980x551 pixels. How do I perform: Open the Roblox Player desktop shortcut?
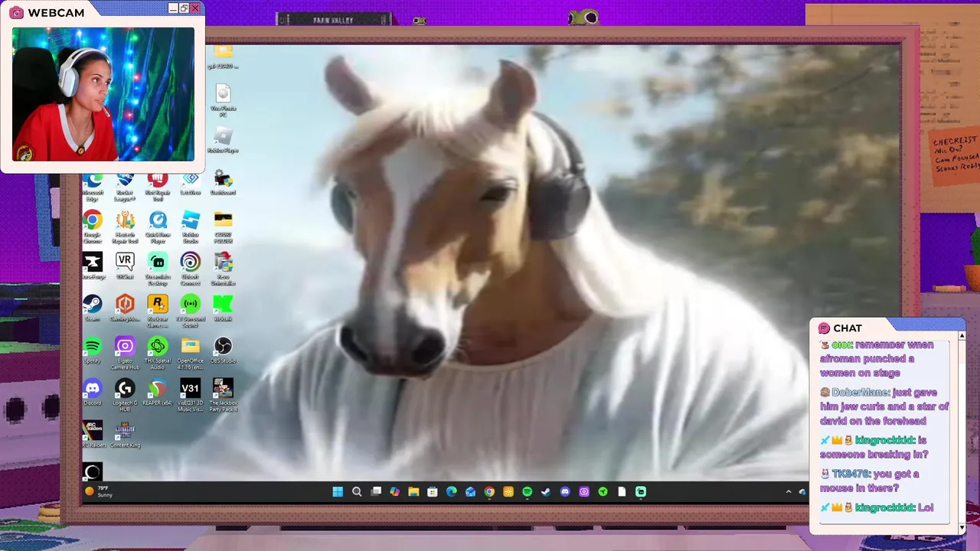point(223,139)
